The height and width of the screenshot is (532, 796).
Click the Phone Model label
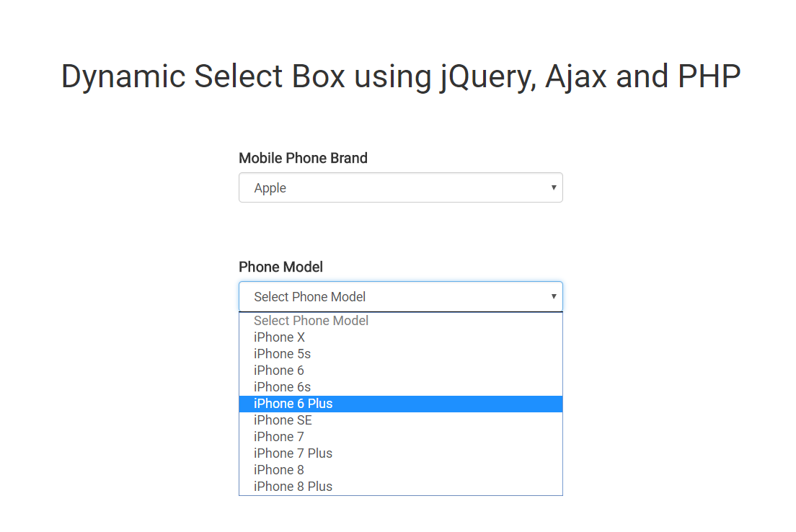click(280, 267)
